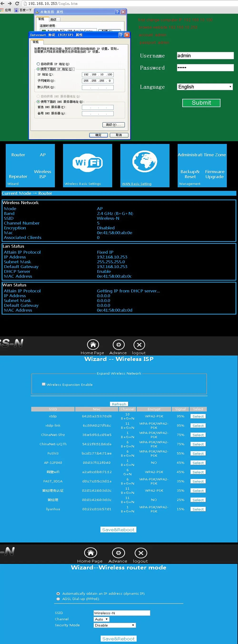Enable the Wireless Expansion Enable checkbox
Viewport: 238px width, 644px height.
[x=44, y=384]
